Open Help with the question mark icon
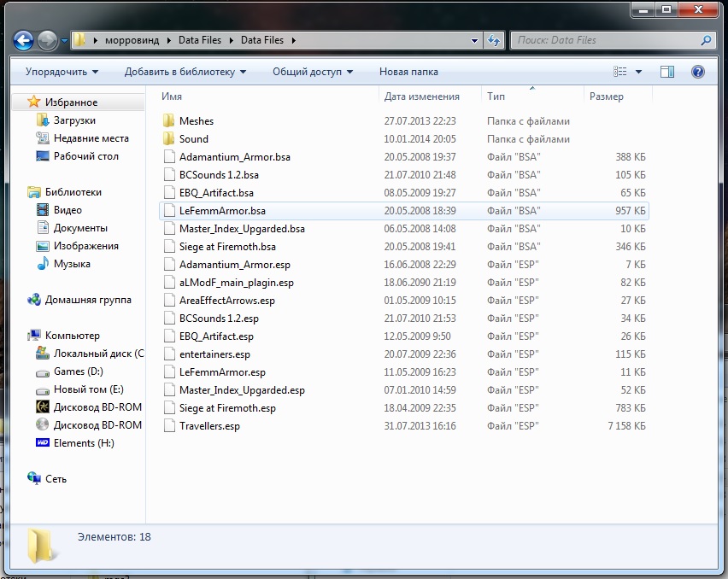The image size is (728, 579). (x=697, y=72)
